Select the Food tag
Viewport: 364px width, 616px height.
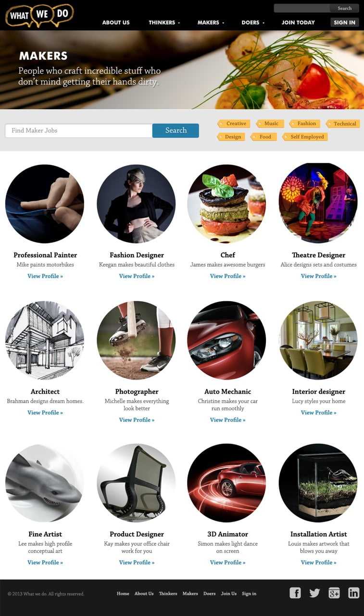coord(264,137)
